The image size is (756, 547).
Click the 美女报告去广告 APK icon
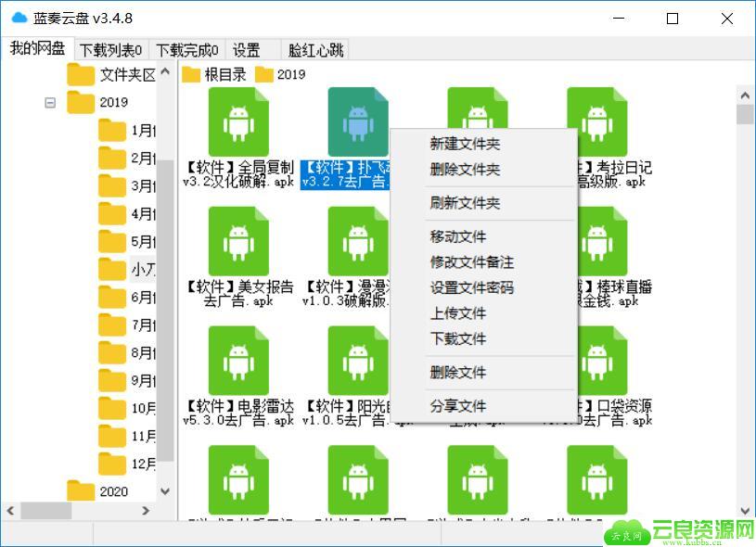point(238,241)
